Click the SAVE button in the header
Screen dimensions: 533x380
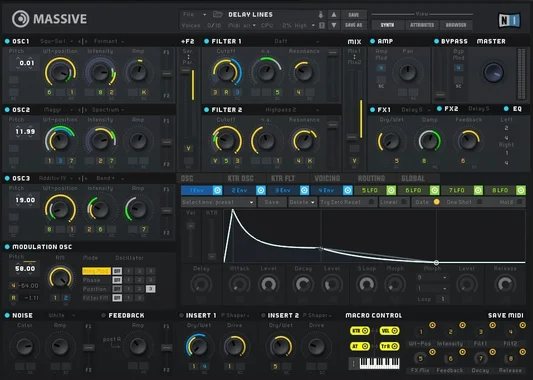pyautogui.click(x=354, y=15)
